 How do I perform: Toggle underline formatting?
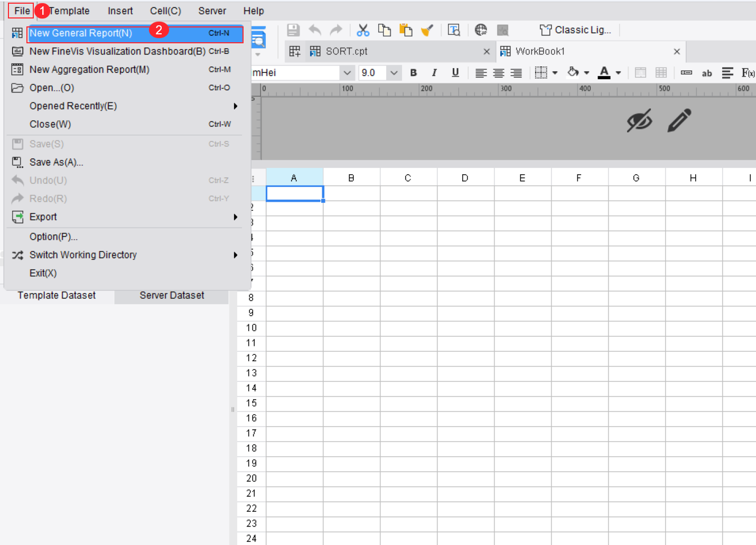tap(455, 73)
